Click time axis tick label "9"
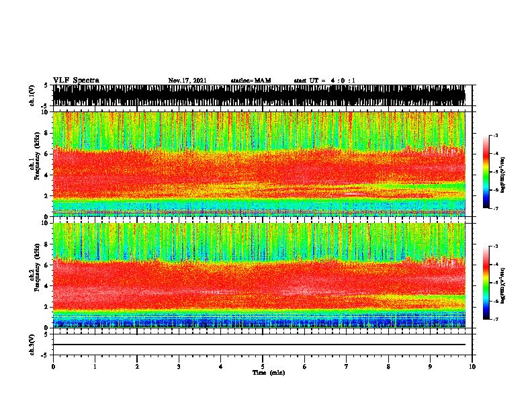This screenshot has height=411, width=532. [430, 367]
